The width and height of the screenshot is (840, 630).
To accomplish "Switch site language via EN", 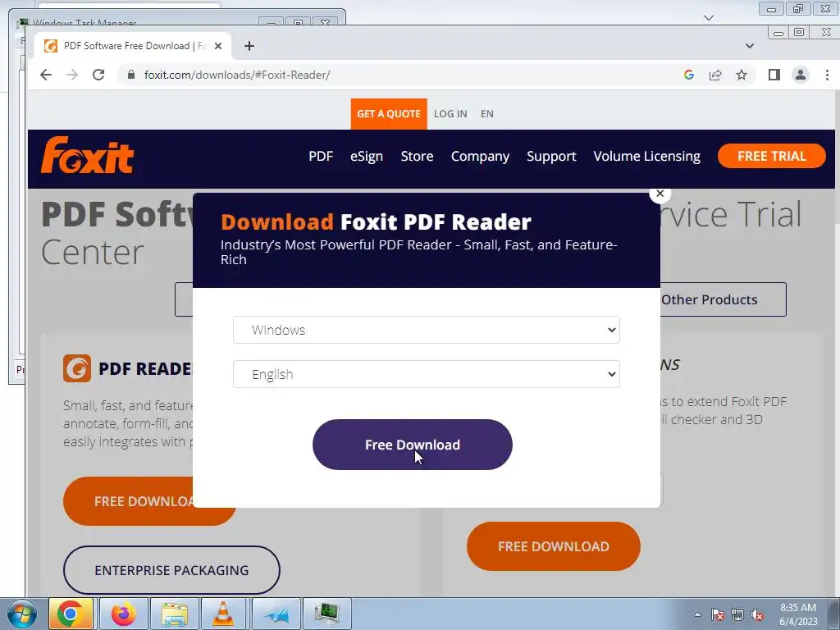I will 487,113.
